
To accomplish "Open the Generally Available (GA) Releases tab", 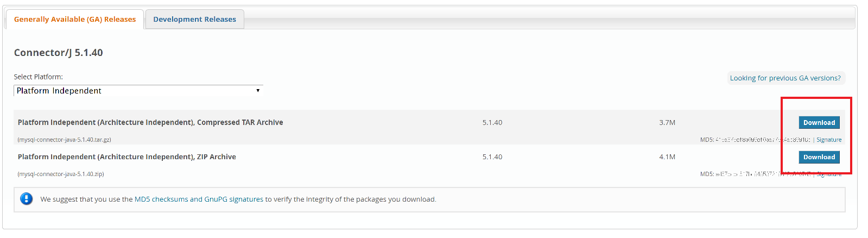I will [75, 19].
